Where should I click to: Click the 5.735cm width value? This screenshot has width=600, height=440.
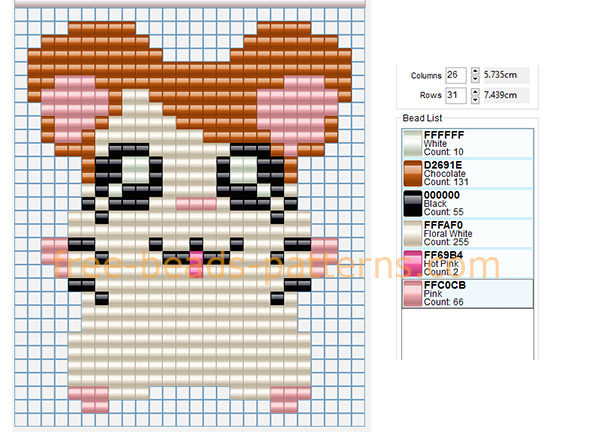pos(501,75)
